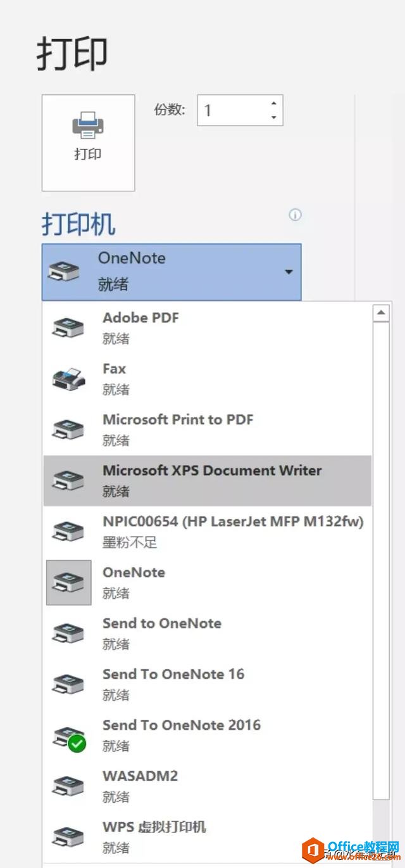Click the NPIC00654 HP LaserJet printer icon

coord(68,531)
